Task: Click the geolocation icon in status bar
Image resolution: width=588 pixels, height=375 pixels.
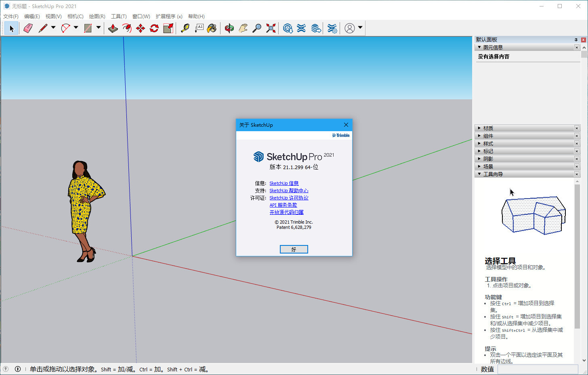Action: 5,369
